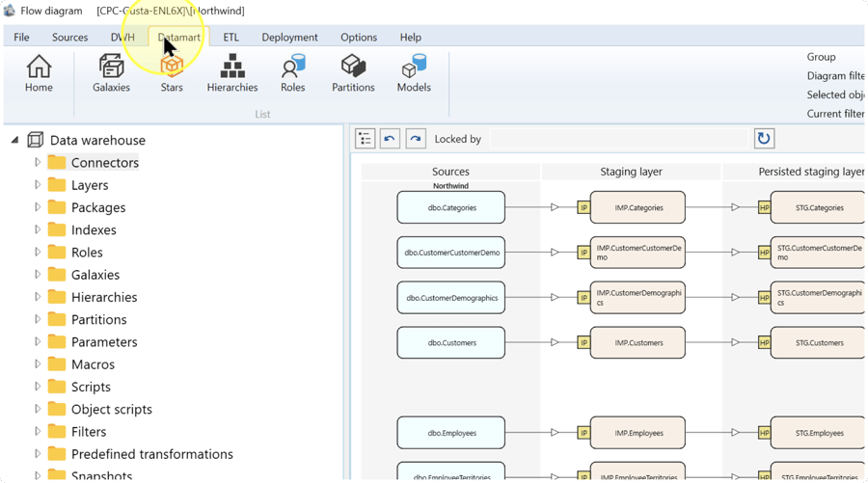The height and width of the screenshot is (483, 868).
Task: Open the Galaxies list icon
Action: tap(111, 73)
